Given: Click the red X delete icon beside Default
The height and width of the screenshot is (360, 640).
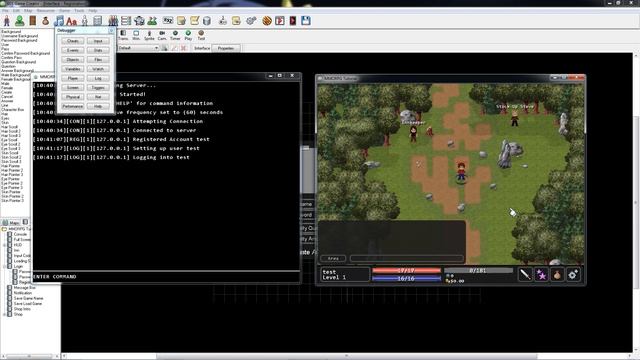Looking at the screenshot, I should [x=184, y=48].
